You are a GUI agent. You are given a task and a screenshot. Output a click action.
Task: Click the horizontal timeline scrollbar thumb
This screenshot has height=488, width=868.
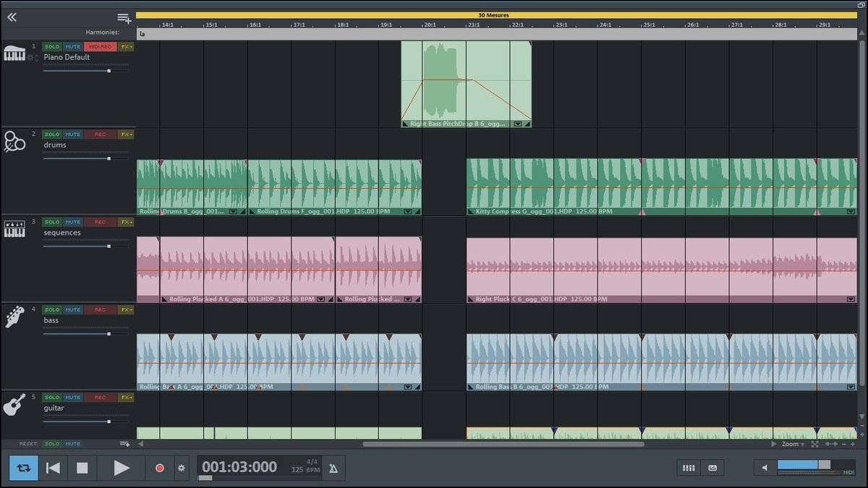point(503,444)
